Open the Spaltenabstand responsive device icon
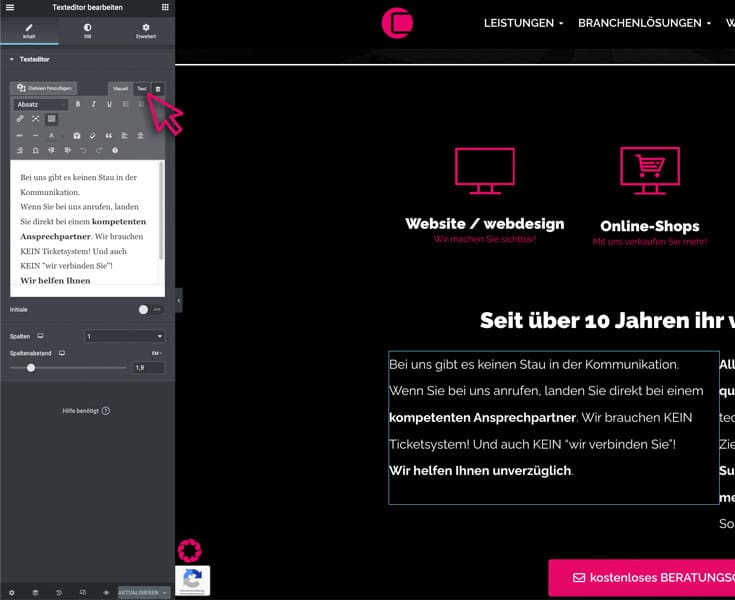 tap(62, 353)
